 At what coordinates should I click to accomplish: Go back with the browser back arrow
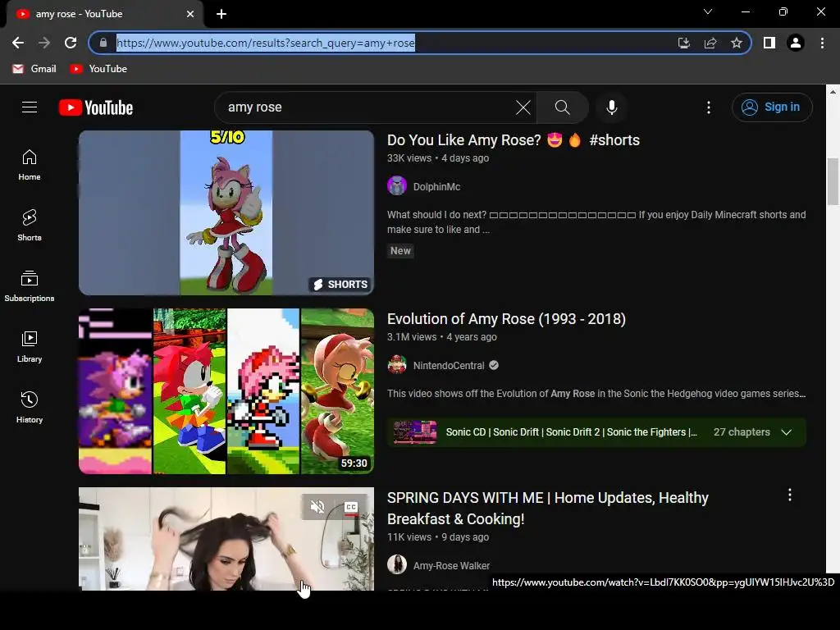pyautogui.click(x=18, y=43)
